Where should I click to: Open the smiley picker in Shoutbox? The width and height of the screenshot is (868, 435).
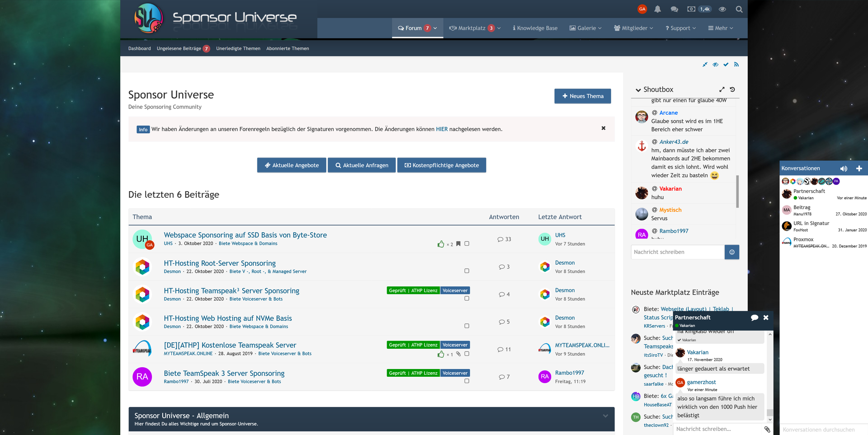[x=731, y=252]
